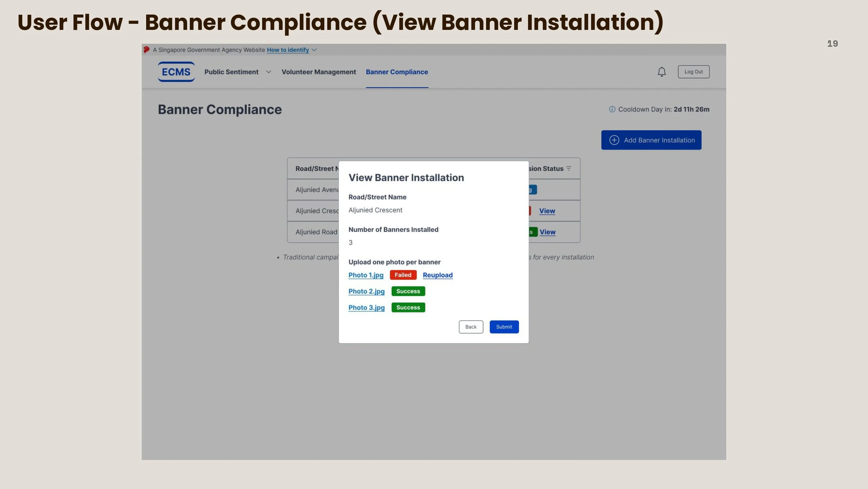Click the plus circle icon on Add Banner Installation
The width and height of the screenshot is (868, 489).
pyautogui.click(x=614, y=140)
